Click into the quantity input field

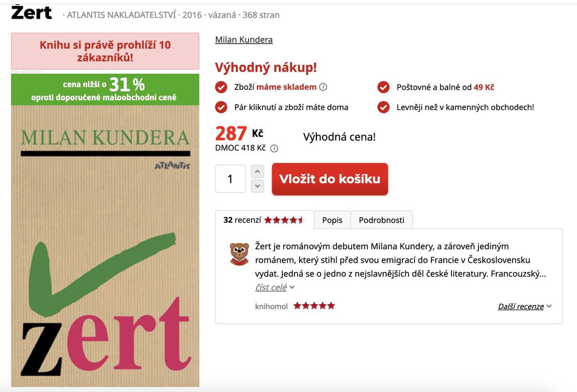pos(230,179)
